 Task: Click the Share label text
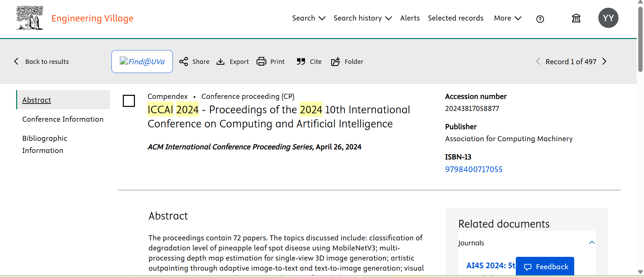pyautogui.click(x=201, y=62)
